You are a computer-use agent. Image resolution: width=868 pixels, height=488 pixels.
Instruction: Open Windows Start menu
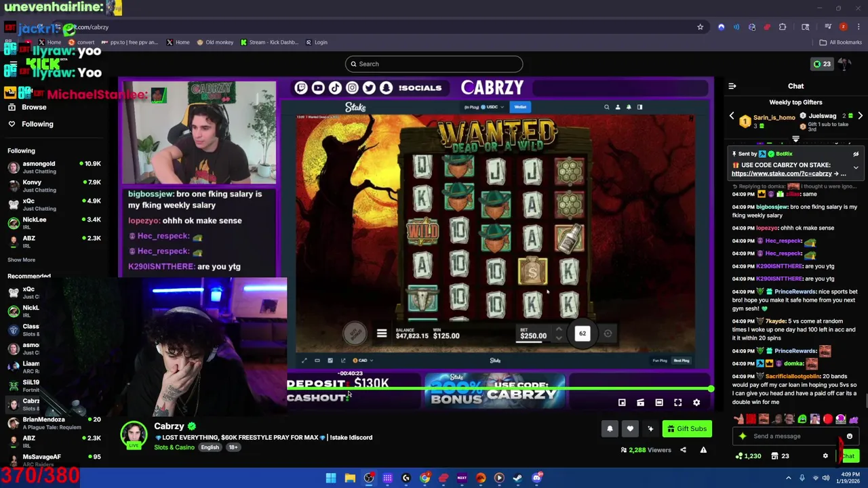point(331,478)
